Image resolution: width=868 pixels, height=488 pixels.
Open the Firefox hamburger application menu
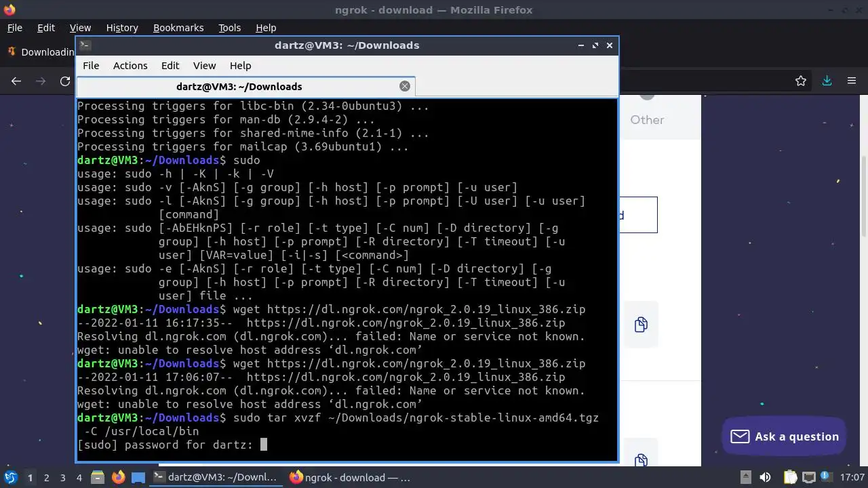coord(852,81)
